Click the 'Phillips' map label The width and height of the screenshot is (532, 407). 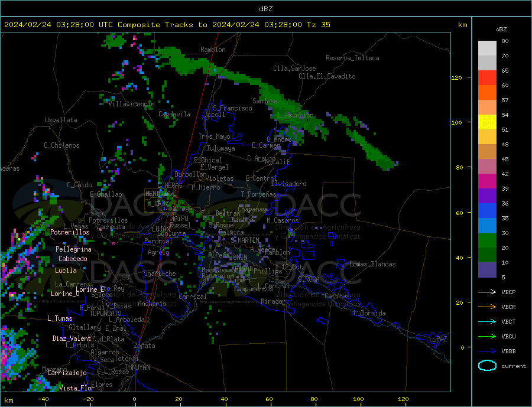(268, 271)
